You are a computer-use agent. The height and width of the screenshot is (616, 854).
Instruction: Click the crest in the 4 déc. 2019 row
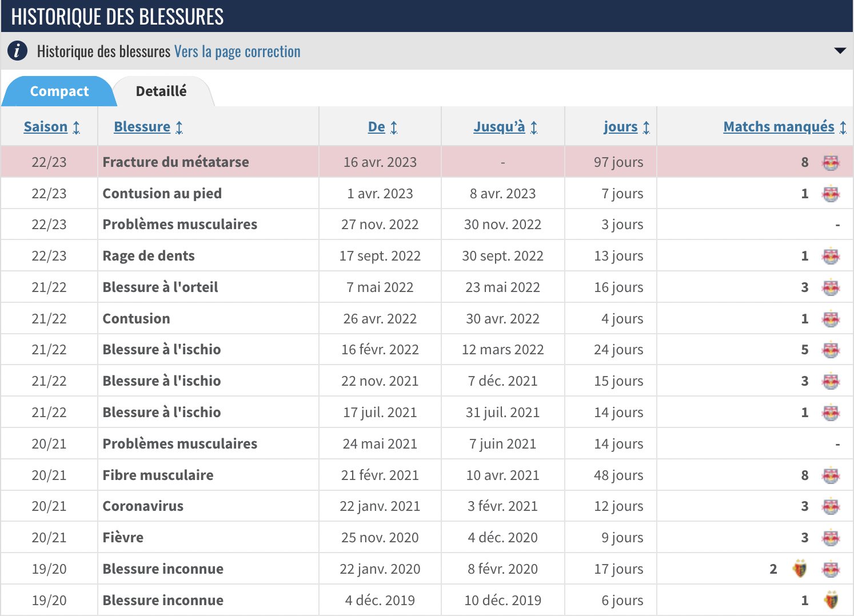(830, 601)
